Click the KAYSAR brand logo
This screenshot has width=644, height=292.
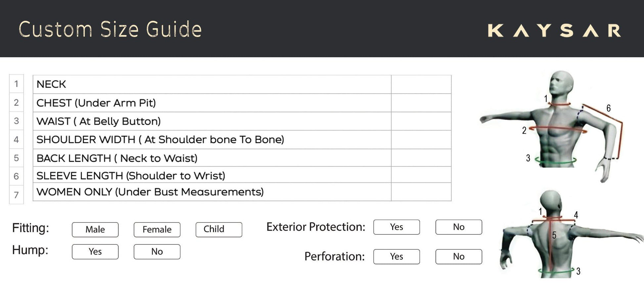tap(554, 30)
